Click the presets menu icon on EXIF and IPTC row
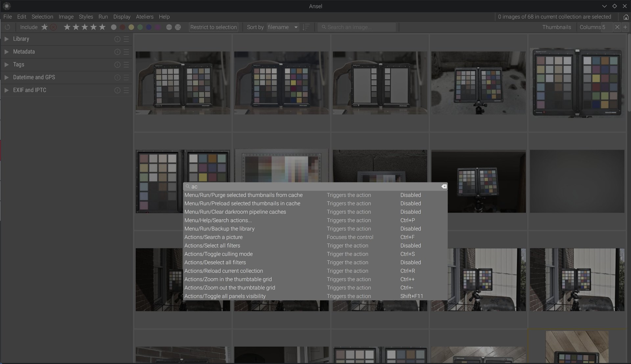Viewport: 631px width, 364px height. tap(126, 90)
